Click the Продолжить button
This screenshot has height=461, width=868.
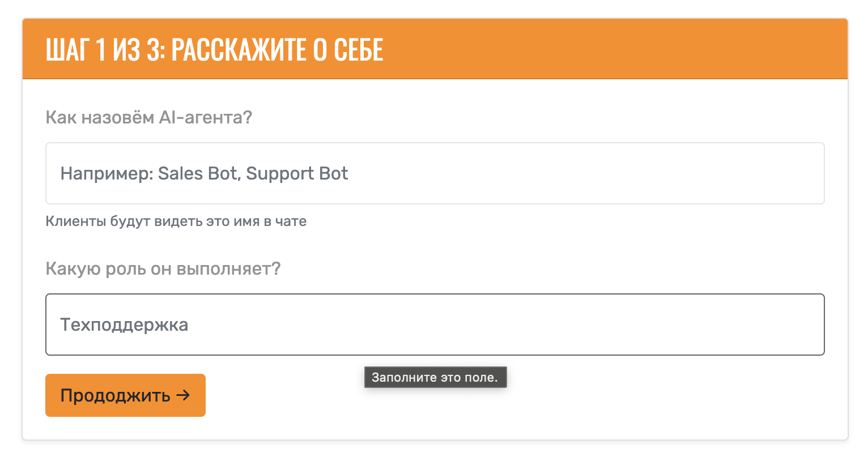(x=125, y=395)
